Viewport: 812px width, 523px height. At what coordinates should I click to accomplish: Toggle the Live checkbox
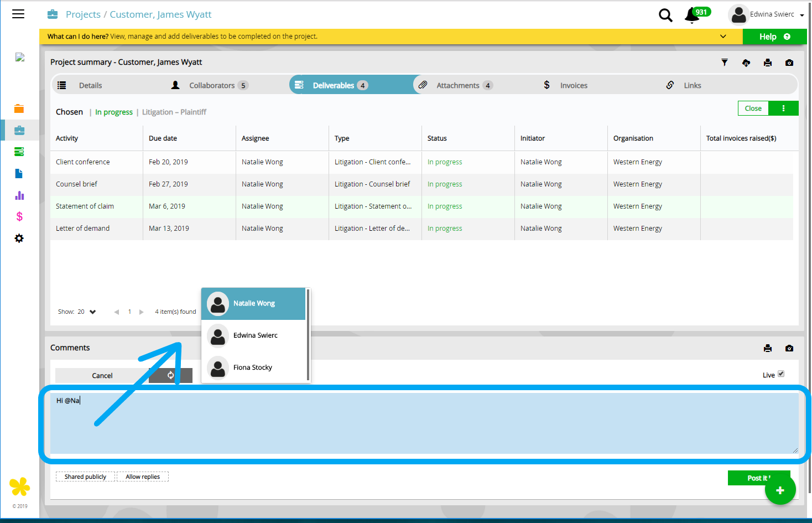[x=781, y=374]
